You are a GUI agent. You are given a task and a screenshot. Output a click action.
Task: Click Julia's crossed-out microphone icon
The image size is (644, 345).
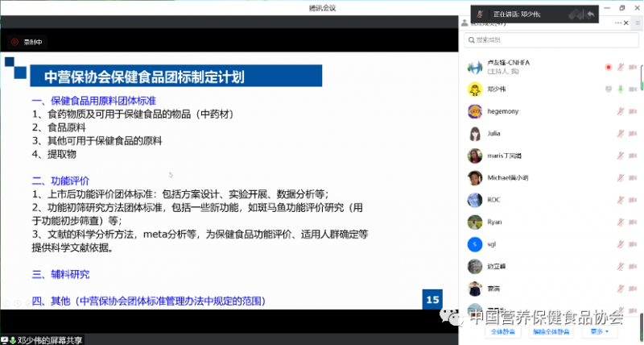point(621,134)
